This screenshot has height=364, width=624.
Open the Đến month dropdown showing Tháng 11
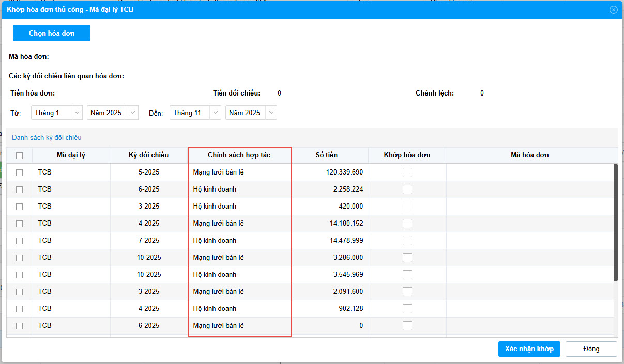(x=195, y=113)
